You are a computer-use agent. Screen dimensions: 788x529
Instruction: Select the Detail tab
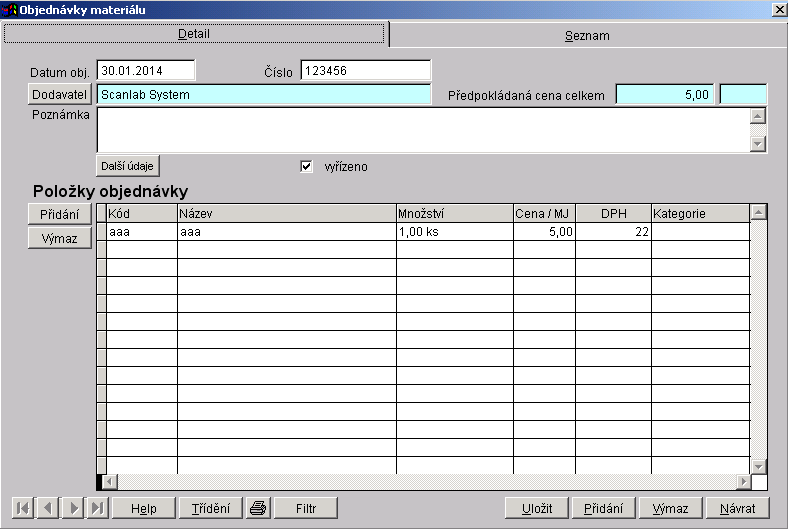click(x=194, y=34)
